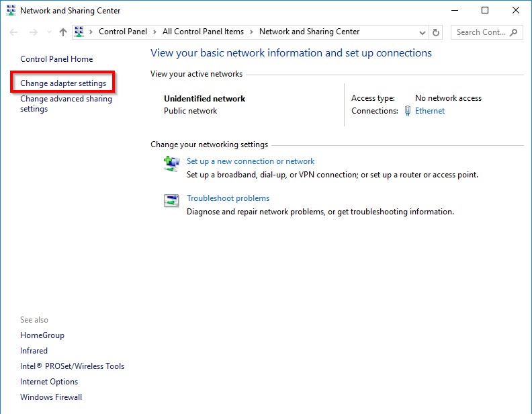532x414 pixels.
Task: Click the Search Control Panel field
Action: [x=486, y=32]
